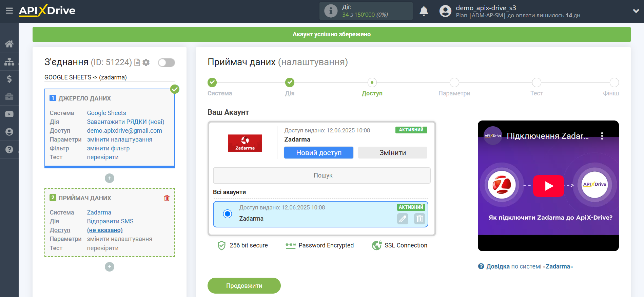Screen dimensions: 644x297
Task: Click 'Новий доступ' button
Action: tap(319, 153)
